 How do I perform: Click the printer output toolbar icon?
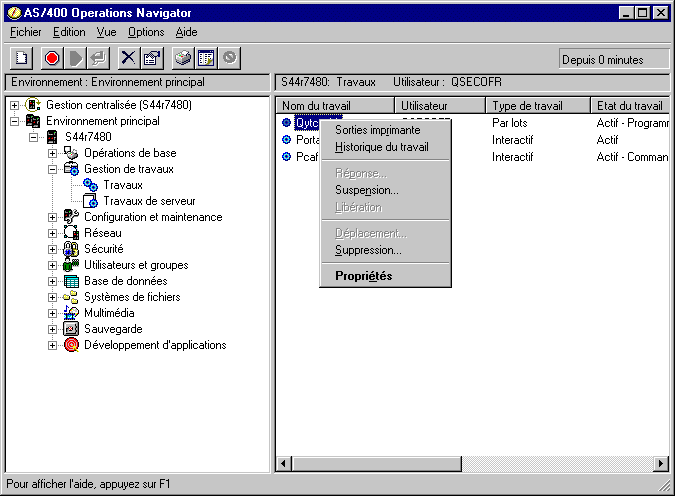[x=183, y=58]
